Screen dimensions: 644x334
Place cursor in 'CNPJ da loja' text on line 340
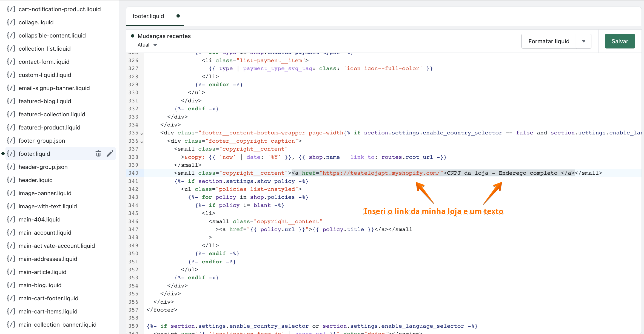tap(468, 173)
